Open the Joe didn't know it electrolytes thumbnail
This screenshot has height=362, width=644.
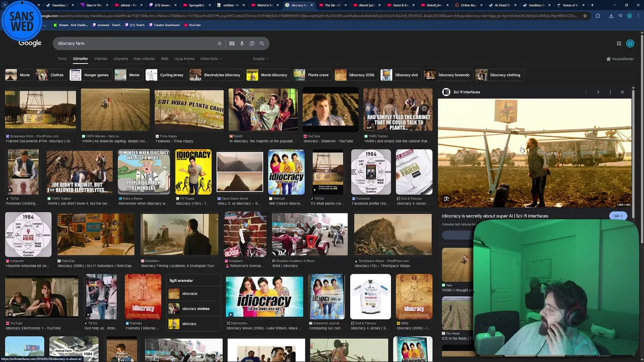(79, 172)
